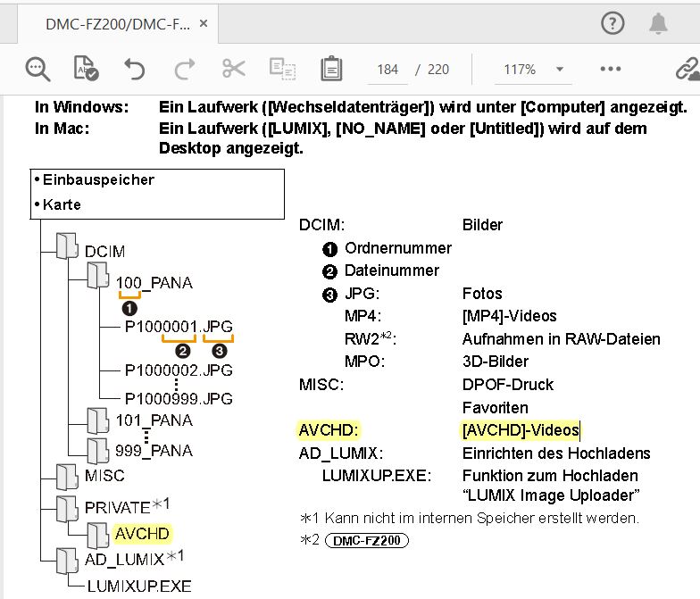Close the DMC-FZ200 document tab
The width and height of the screenshot is (700, 599).
point(204,25)
